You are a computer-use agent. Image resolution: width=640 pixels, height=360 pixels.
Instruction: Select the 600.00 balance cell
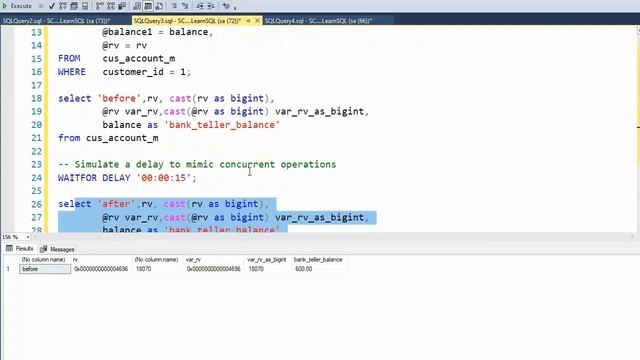[319, 269]
